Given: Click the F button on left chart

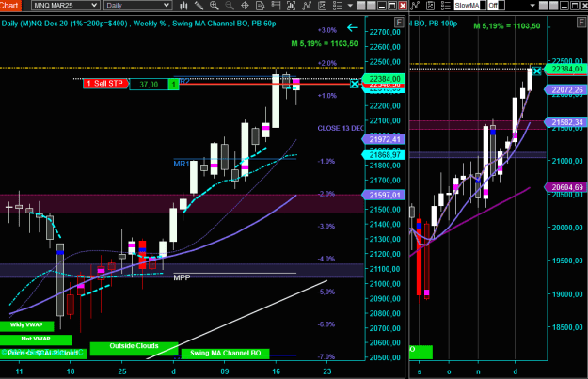Looking at the screenshot, I should pyautogui.click(x=399, y=23).
